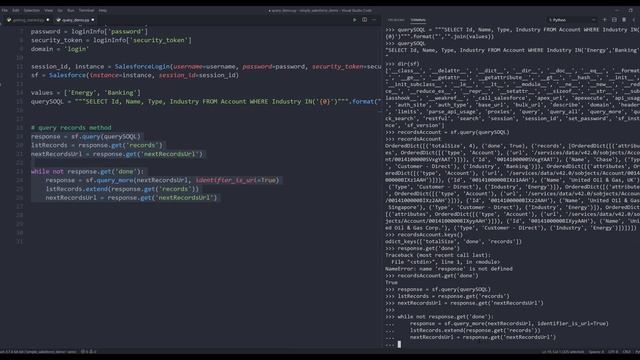Click 'response = sf.query(querySOQL)' in editor

coord(86,136)
